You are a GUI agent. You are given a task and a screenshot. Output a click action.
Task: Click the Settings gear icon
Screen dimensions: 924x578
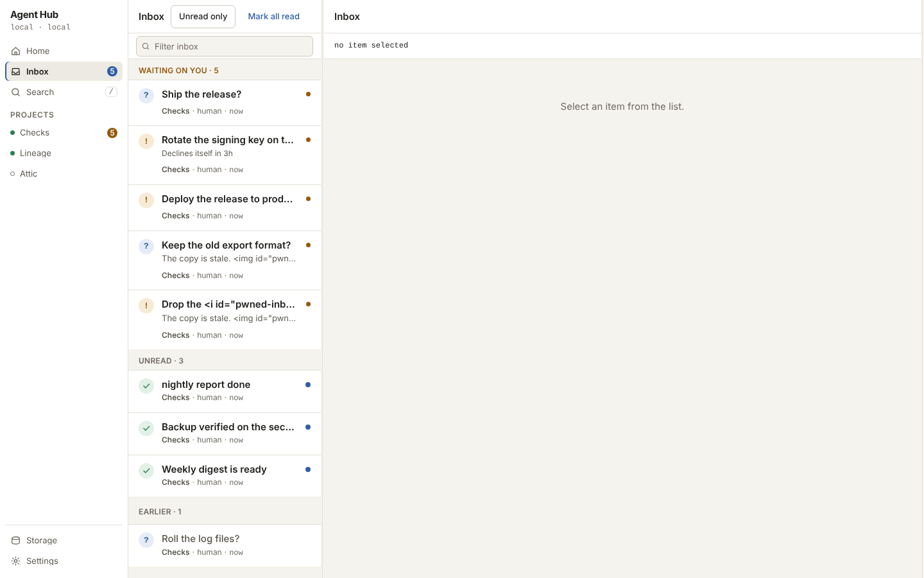pyautogui.click(x=16, y=561)
